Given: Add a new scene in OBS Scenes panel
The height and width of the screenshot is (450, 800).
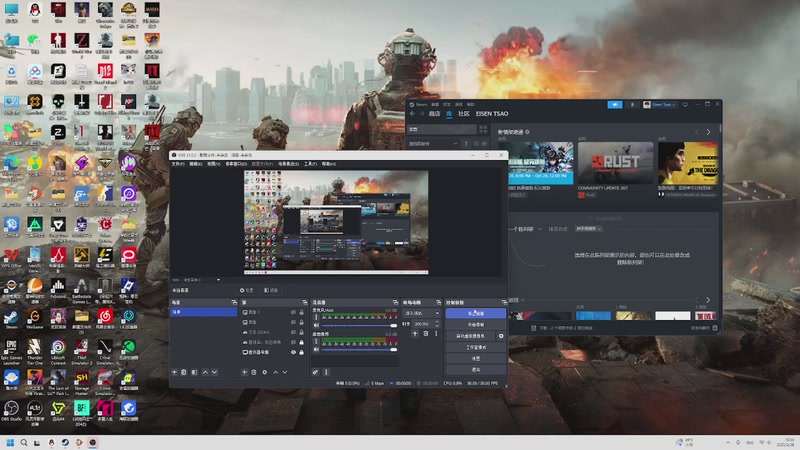Looking at the screenshot, I should (x=174, y=372).
